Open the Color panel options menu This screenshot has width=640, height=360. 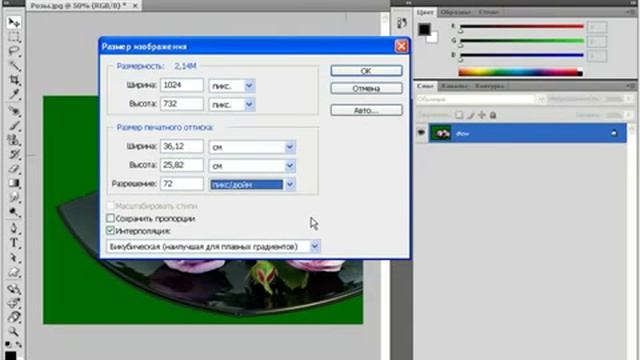[631, 12]
